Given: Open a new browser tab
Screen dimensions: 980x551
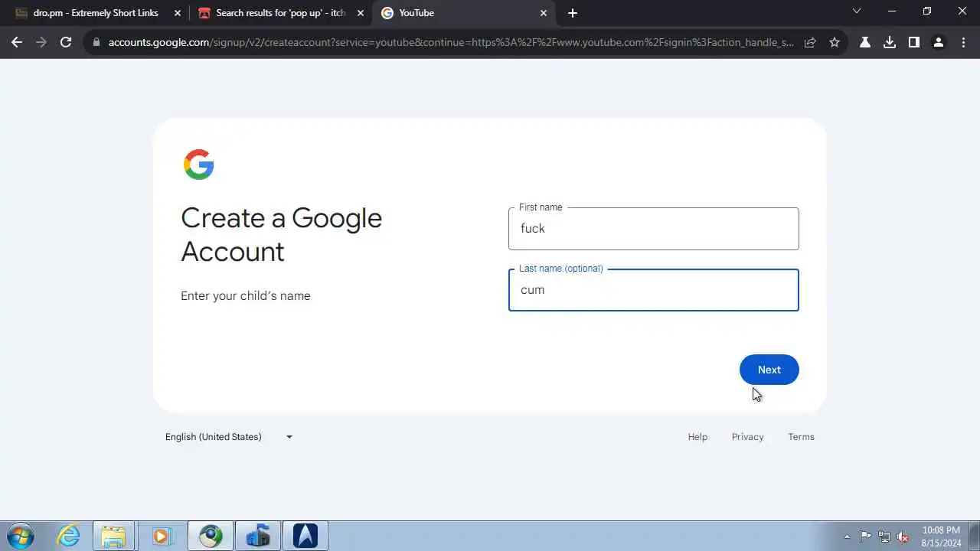Looking at the screenshot, I should coord(573,13).
